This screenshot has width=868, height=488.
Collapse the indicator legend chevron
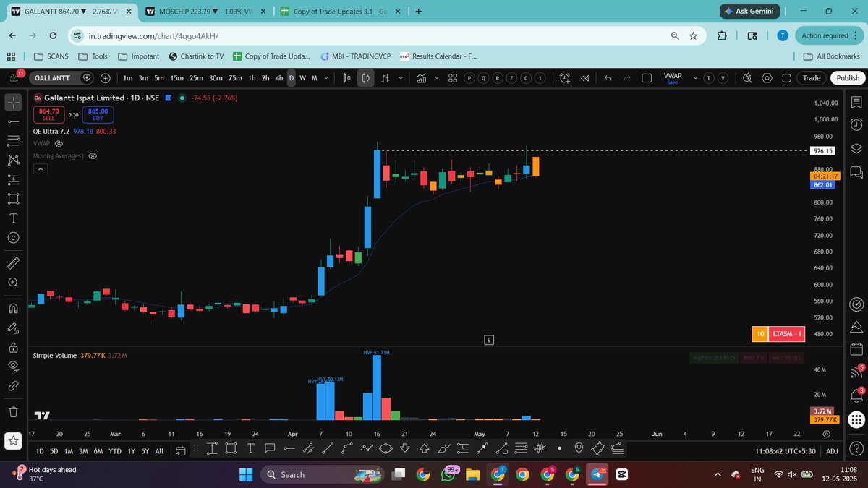pos(41,168)
